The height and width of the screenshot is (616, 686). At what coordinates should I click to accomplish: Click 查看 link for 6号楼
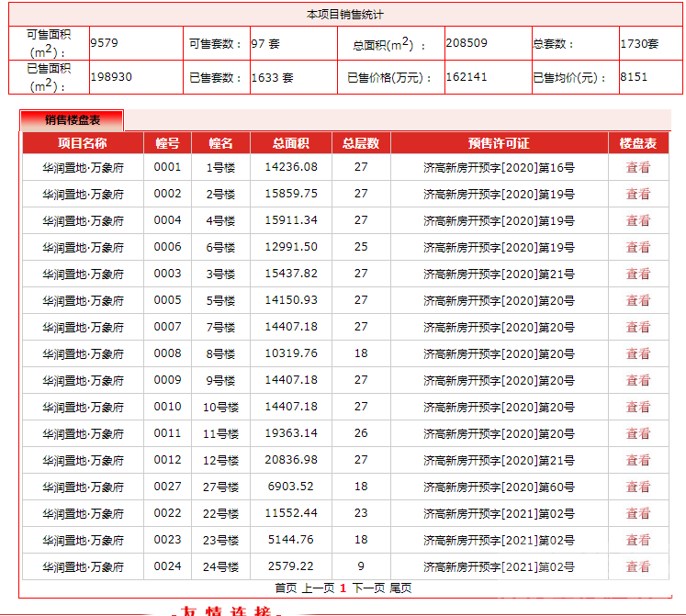click(638, 248)
